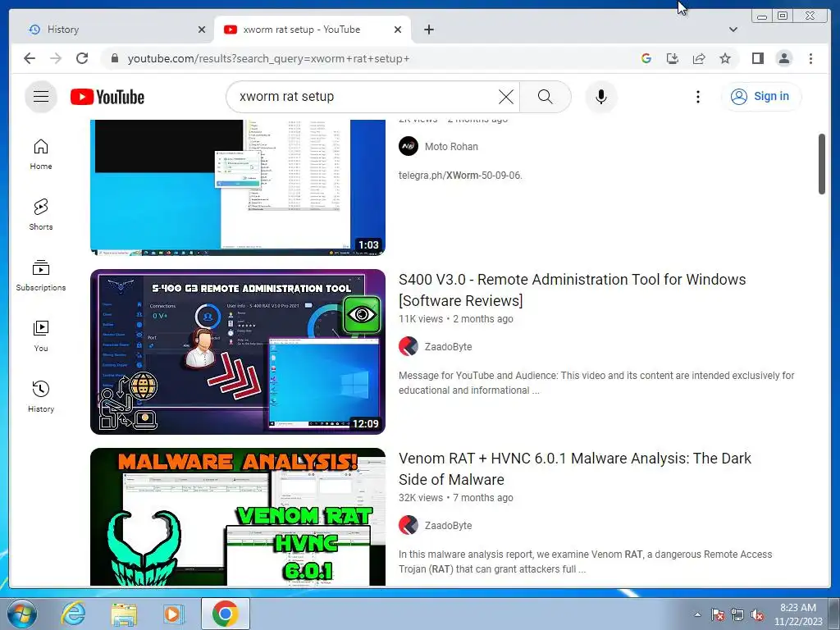Open Venom RAT HVNC thumbnail
840x630 pixels.
pos(238,517)
